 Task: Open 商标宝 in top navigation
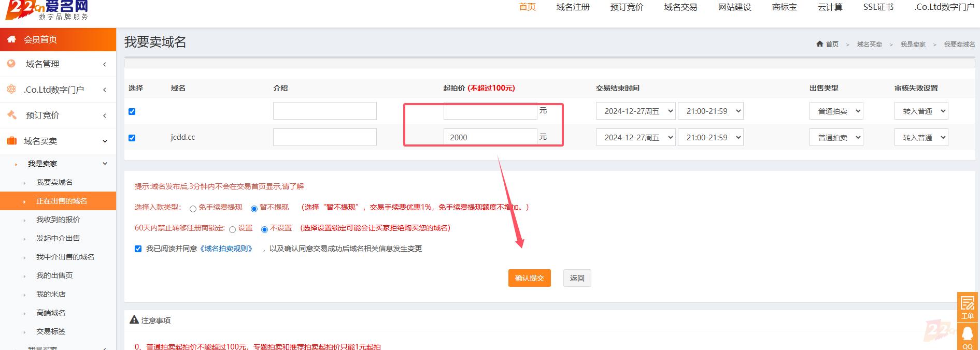tap(784, 7)
